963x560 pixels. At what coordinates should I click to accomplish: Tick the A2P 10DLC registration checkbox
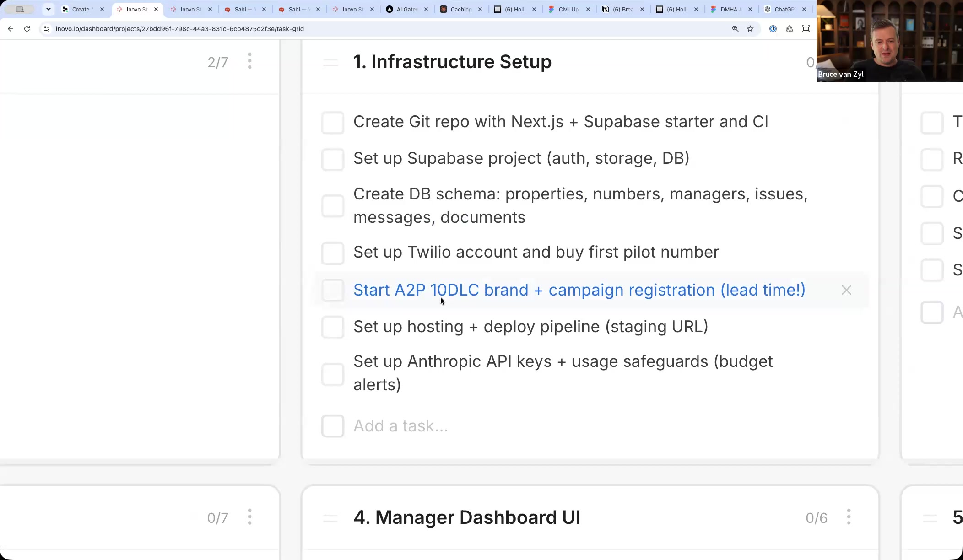333,290
